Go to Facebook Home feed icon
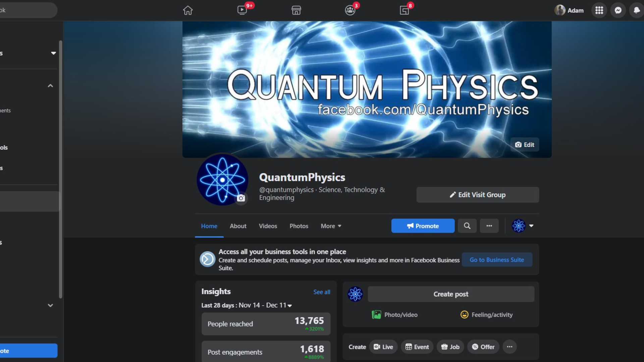This screenshot has height=362, width=644. click(x=188, y=10)
